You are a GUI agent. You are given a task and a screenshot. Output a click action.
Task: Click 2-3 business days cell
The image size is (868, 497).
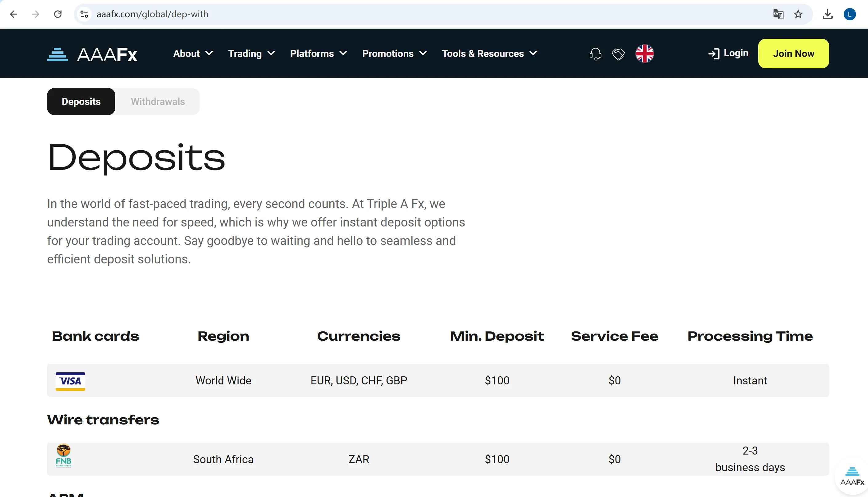[x=750, y=459]
